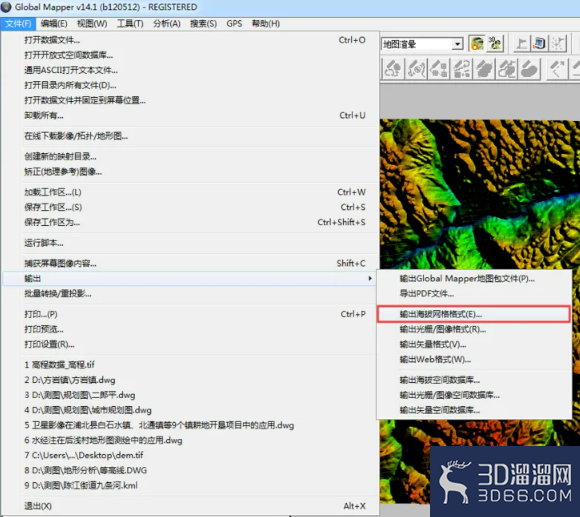Open the 工具(T) menu
Viewport: 580px width, 517px height.
[x=130, y=24]
